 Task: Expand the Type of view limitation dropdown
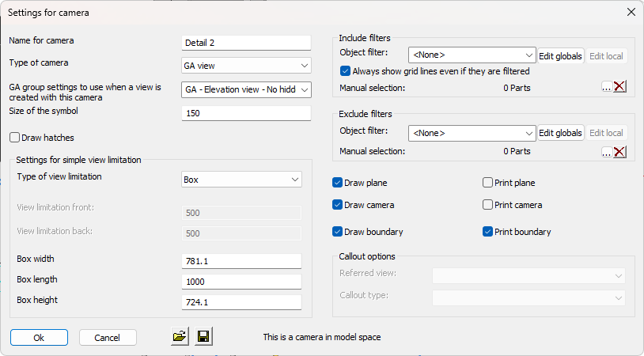[x=241, y=180]
